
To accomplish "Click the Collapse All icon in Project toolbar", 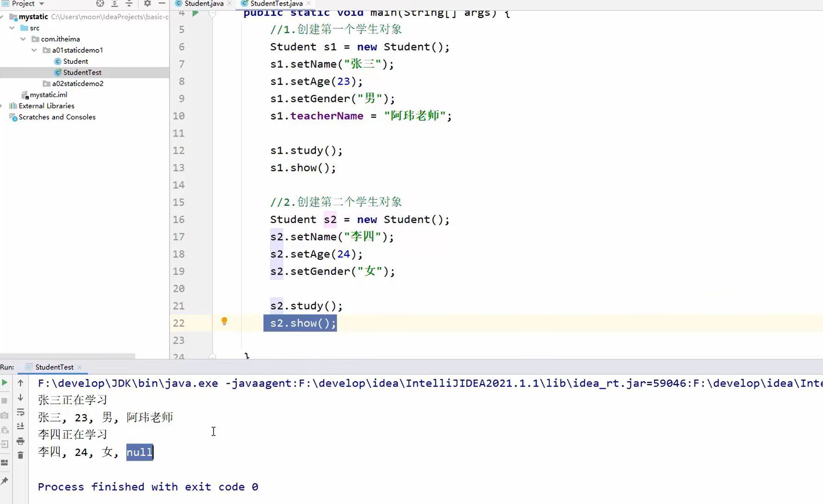I will click(x=129, y=4).
